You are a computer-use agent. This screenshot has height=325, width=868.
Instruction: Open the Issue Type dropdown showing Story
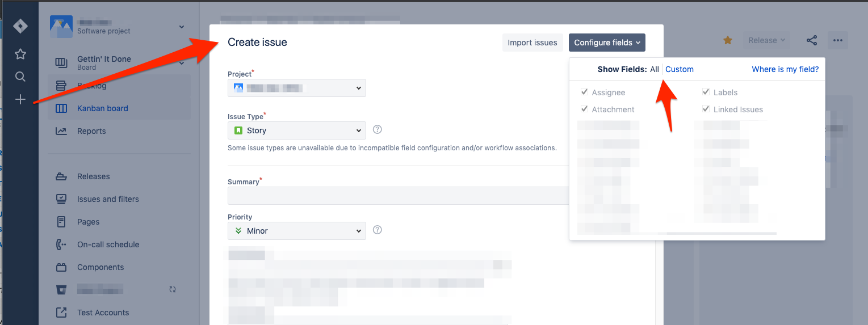[x=297, y=130]
